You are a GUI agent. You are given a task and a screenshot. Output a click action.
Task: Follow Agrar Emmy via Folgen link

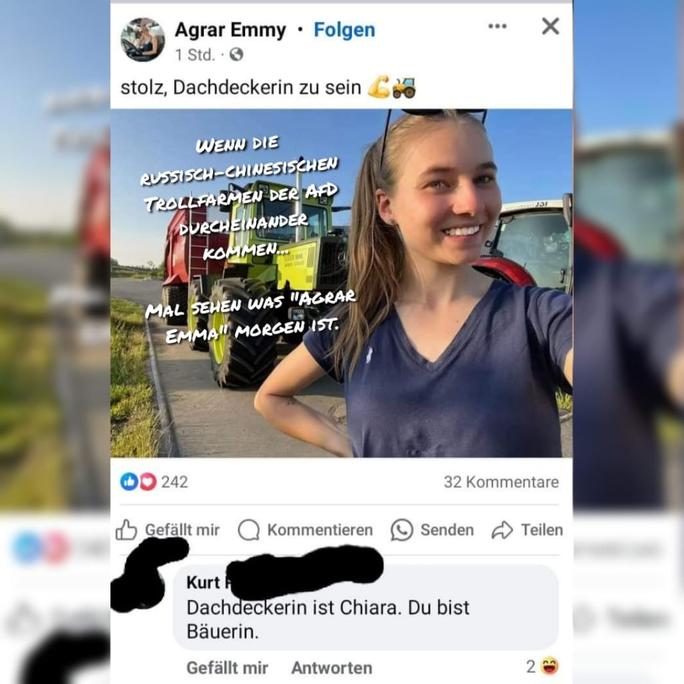coord(344,30)
